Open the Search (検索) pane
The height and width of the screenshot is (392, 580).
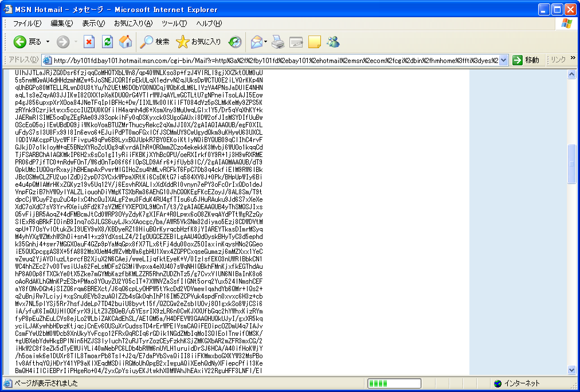155,42
